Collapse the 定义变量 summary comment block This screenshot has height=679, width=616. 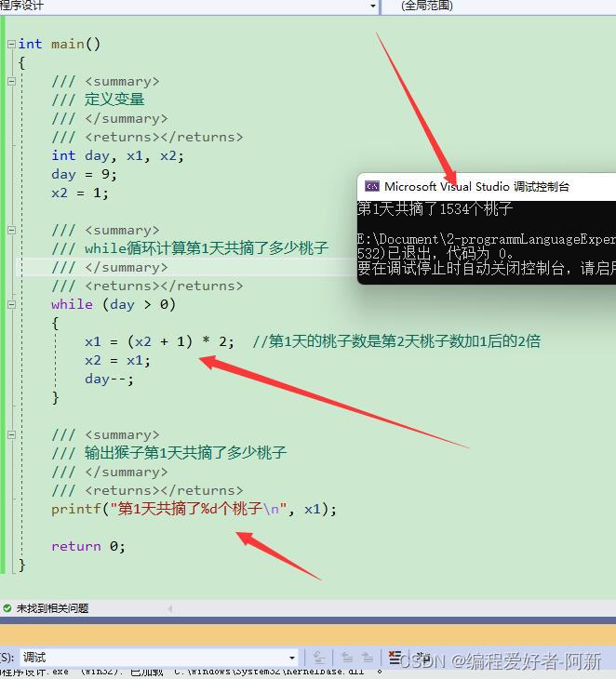12,81
